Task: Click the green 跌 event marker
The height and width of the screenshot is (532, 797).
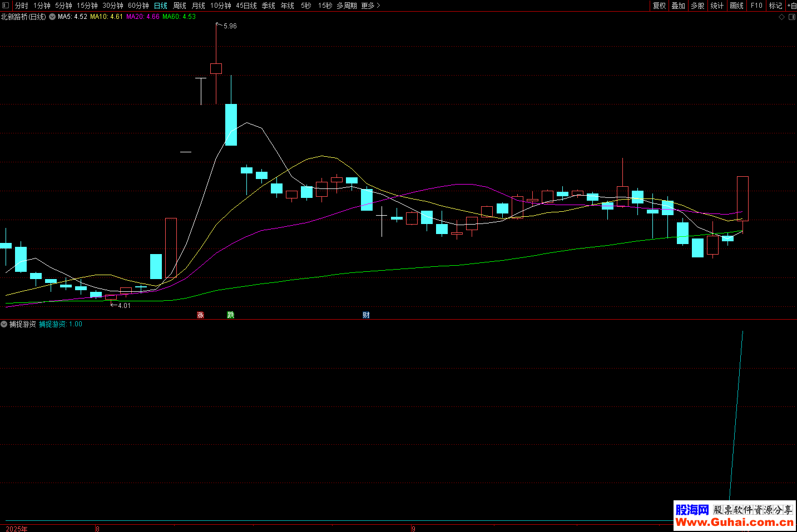Action: click(231, 315)
